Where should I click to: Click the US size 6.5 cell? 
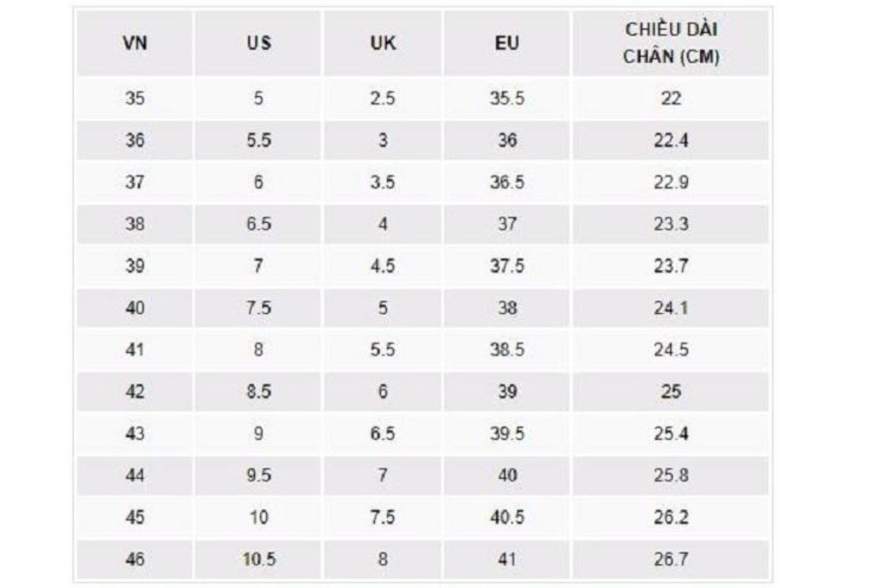258,224
